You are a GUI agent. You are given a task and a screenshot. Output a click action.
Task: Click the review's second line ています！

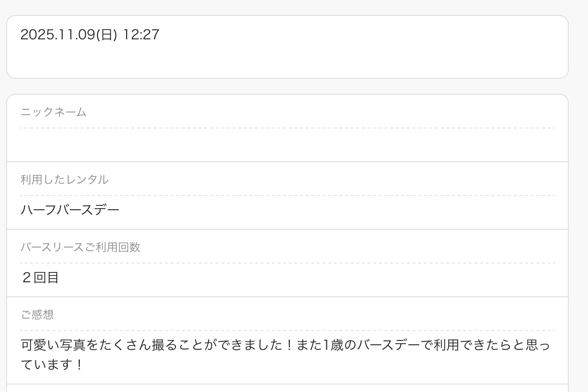coord(52,365)
